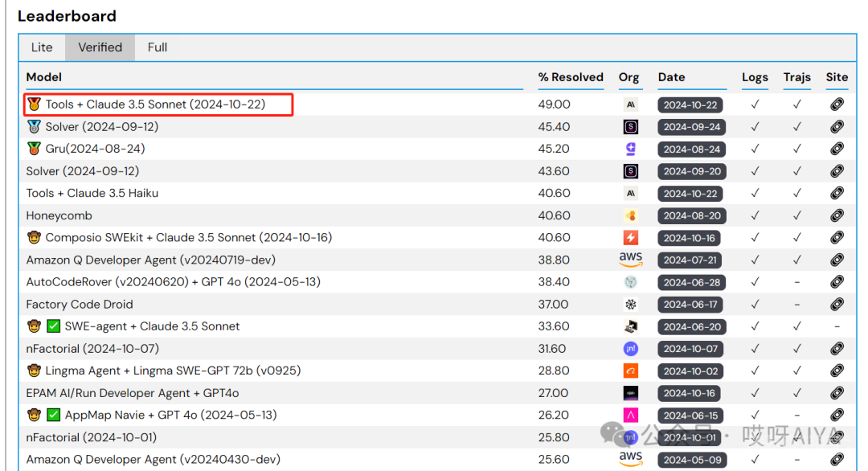
Task: Click Gru org logo
Action: click(631, 149)
